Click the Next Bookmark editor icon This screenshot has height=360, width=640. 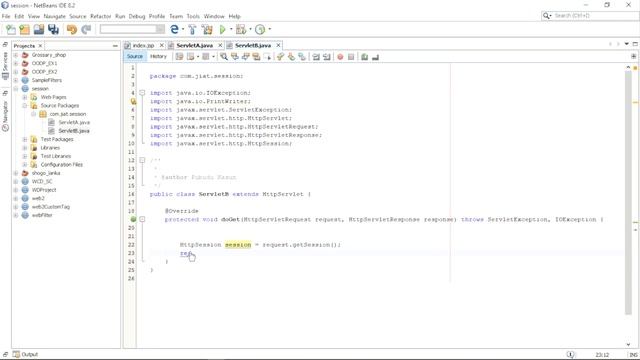pos(291,57)
